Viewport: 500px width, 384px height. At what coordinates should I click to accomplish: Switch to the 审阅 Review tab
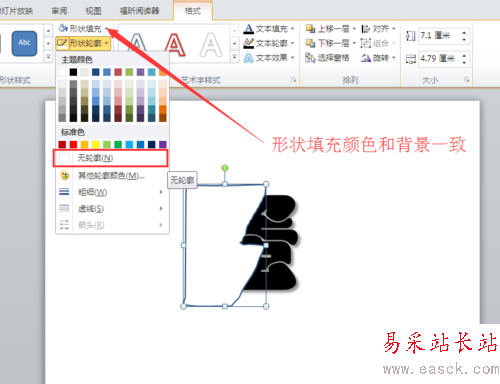59,11
